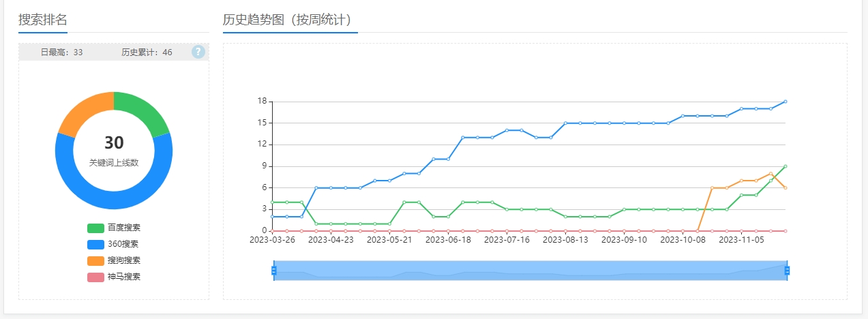Screen dimensions: 868x319
Task: Click the last blue line point at 18
Action: point(785,102)
